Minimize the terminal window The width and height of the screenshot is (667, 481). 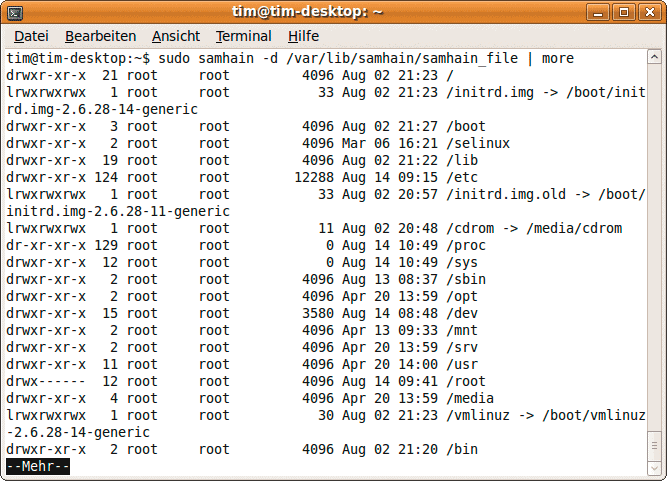[598, 12]
